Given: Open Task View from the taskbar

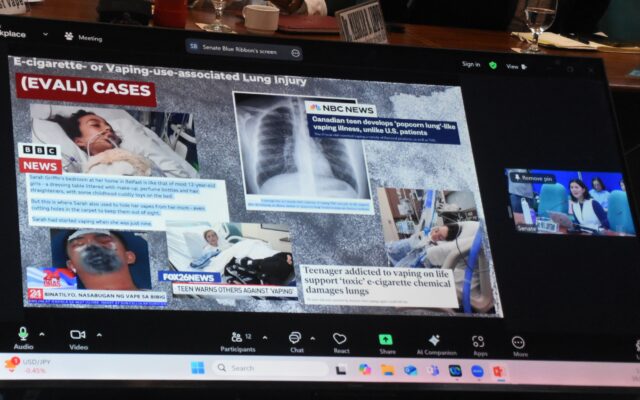Looking at the screenshot, I should point(340,370).
